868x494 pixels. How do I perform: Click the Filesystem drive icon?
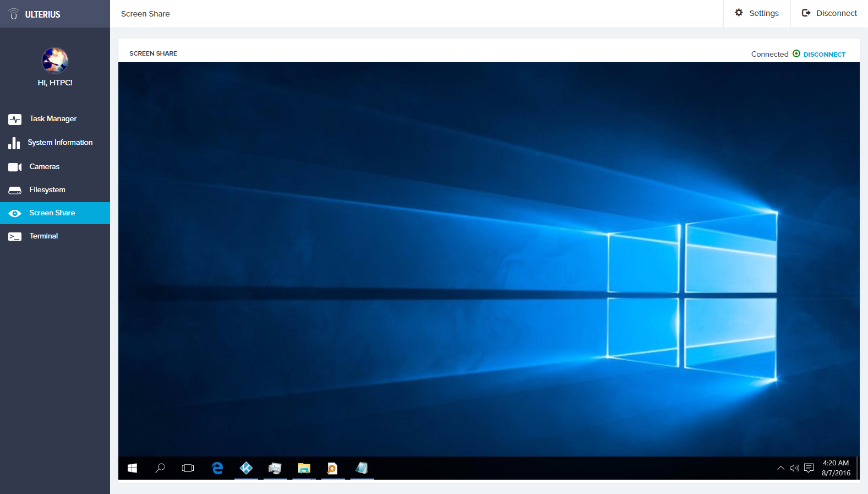(x=15, y=190)
